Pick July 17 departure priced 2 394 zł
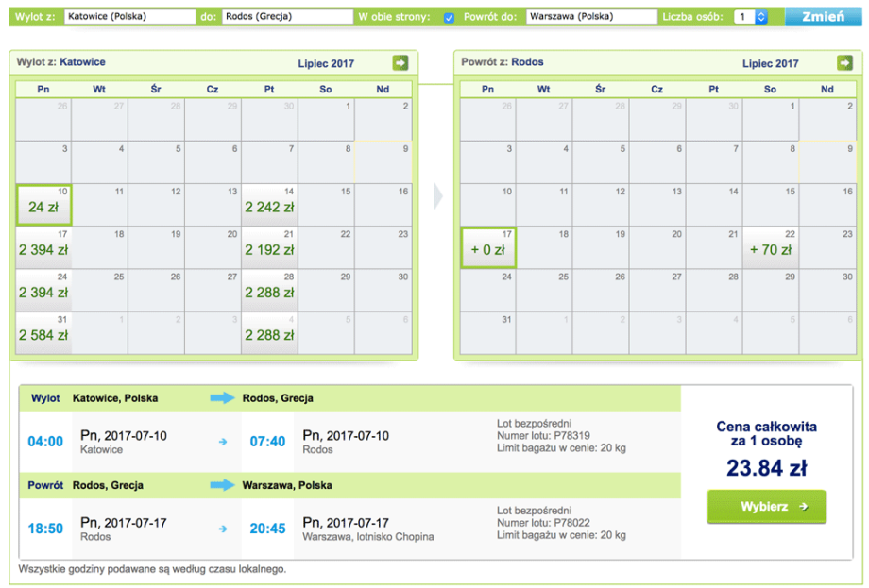Screen dimensions: 869x588 pyautogui.click(x=43, y=247)
